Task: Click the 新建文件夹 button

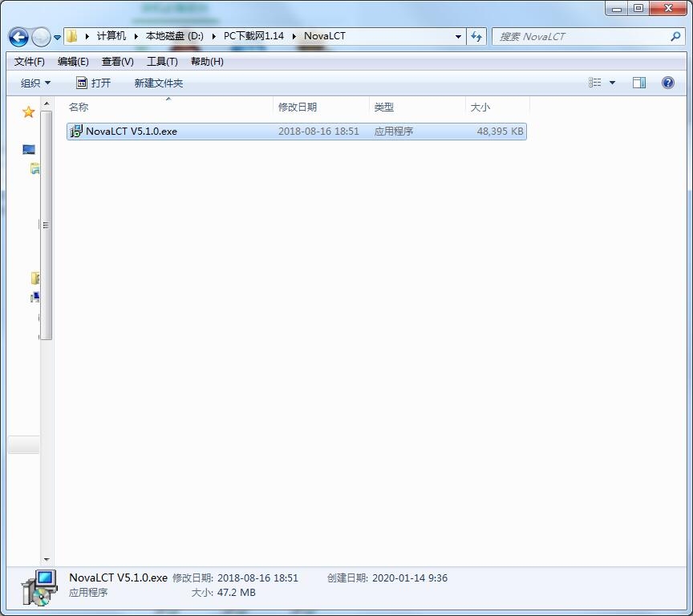Action: coord(159,83)
